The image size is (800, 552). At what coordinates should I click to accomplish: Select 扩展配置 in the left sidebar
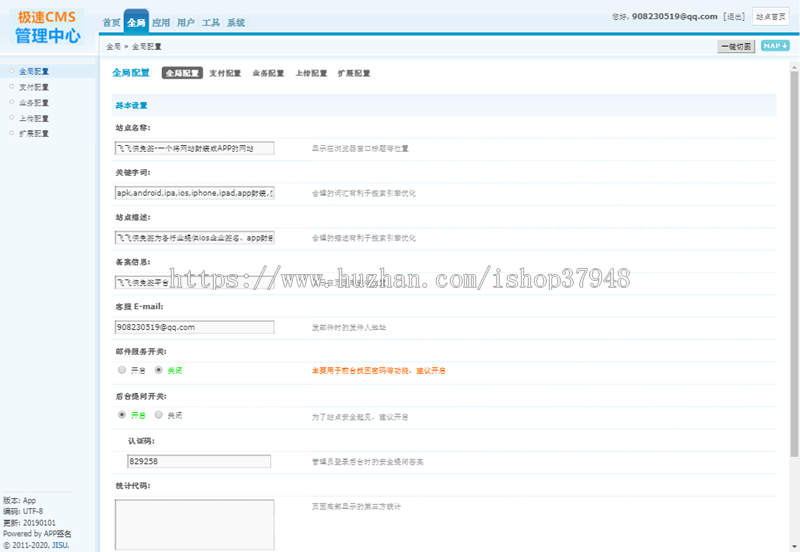[x=34, y=133]
